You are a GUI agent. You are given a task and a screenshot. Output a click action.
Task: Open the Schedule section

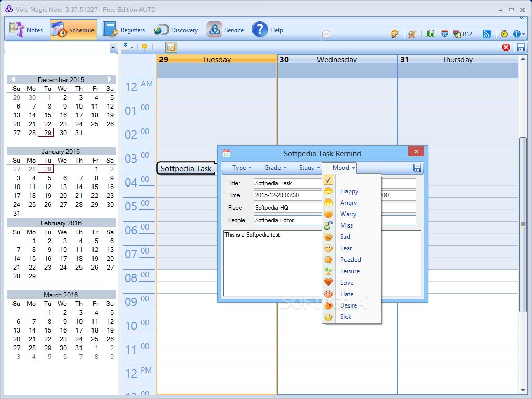click(73, 30)
